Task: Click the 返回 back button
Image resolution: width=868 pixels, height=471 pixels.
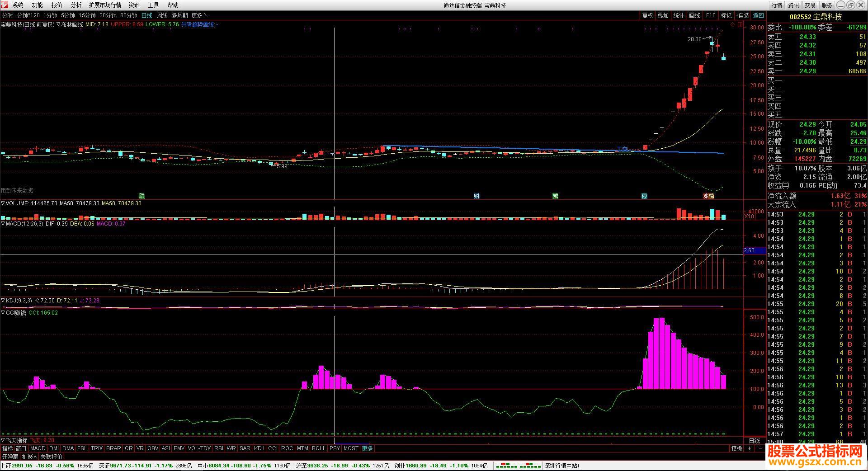Action: pyautogui.click(x=758, y=15)
